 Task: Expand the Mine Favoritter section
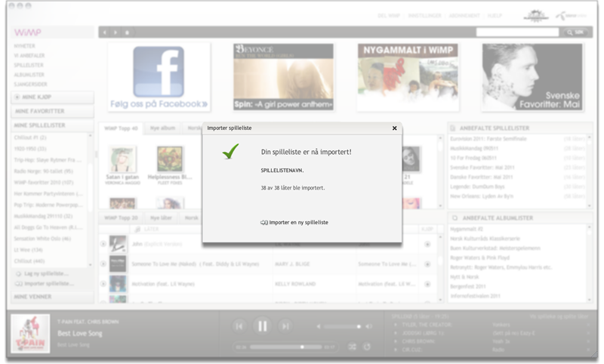pos(51,111)
